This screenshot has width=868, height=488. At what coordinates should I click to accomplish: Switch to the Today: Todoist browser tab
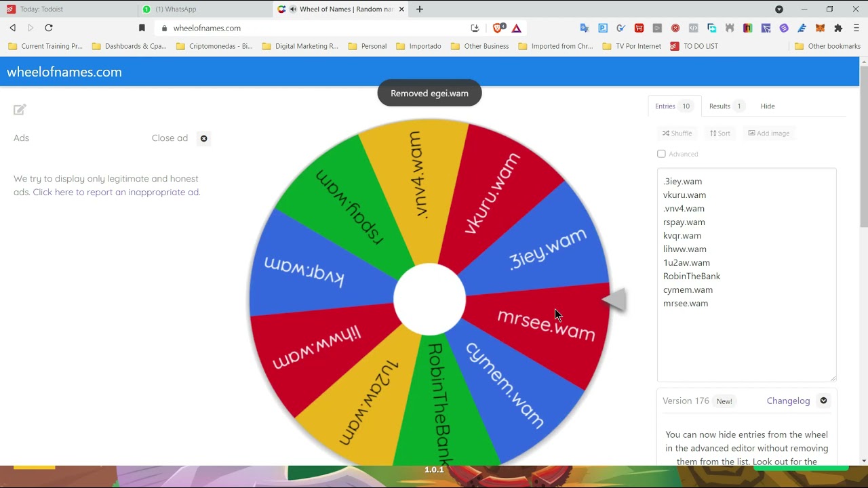pos(68,9)
